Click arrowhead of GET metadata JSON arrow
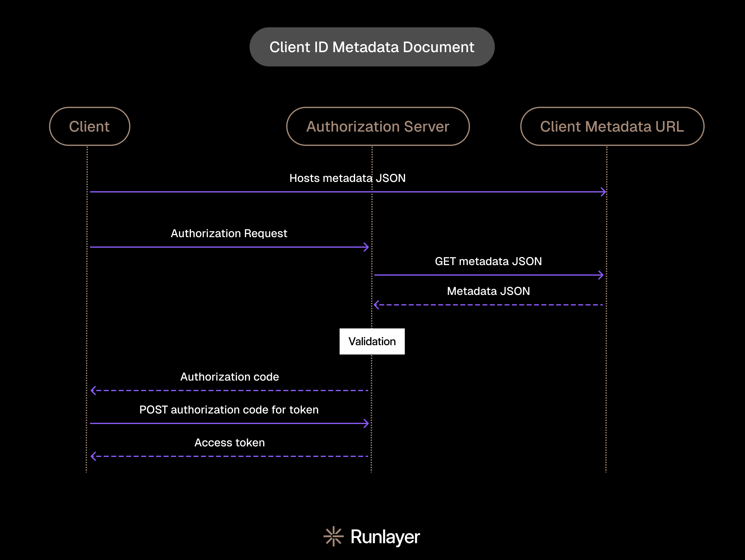The height and width of the screenshot is (560, 745). 601,275
